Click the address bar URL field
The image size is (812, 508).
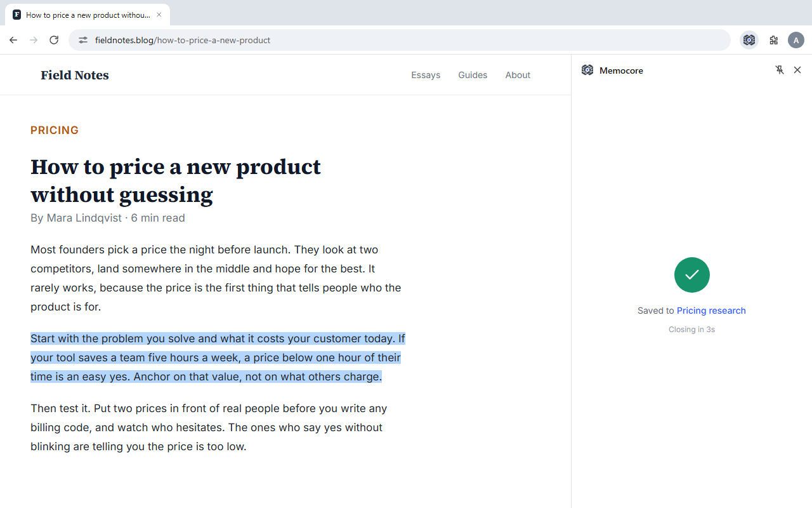pyautogui.click(x=400, y=40)
